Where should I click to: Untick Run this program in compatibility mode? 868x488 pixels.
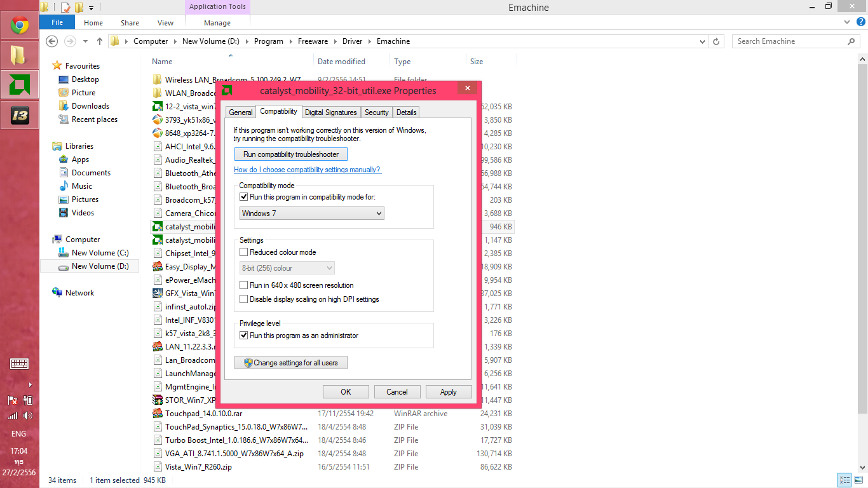(x=244, y=197)
